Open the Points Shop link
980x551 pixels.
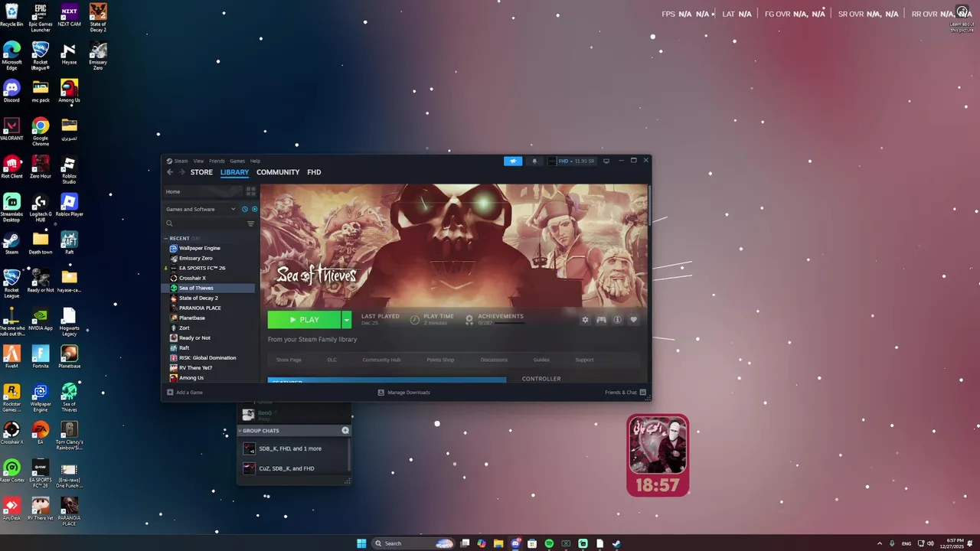[440, 360]
